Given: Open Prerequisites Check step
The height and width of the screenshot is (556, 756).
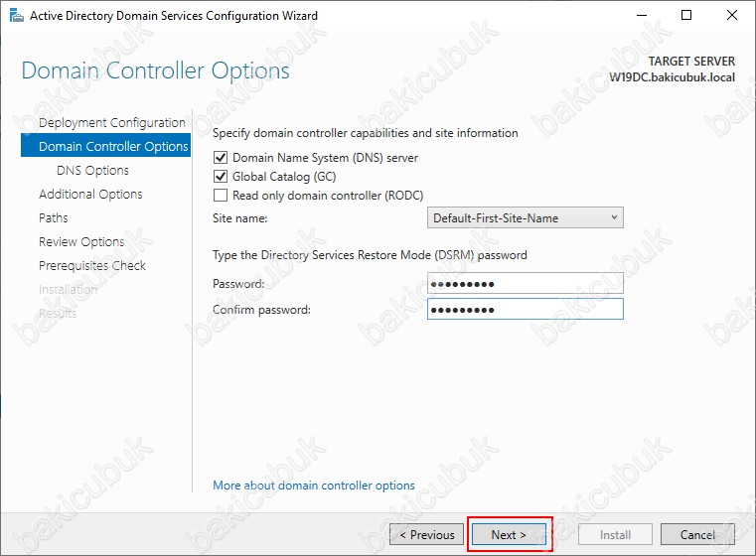Looking at the screenshot, I should click(92, 265).
